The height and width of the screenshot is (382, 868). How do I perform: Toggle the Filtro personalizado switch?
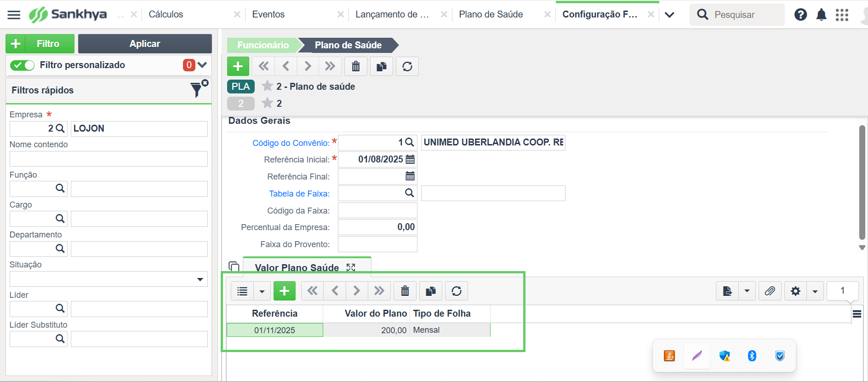tap(23, 65)
